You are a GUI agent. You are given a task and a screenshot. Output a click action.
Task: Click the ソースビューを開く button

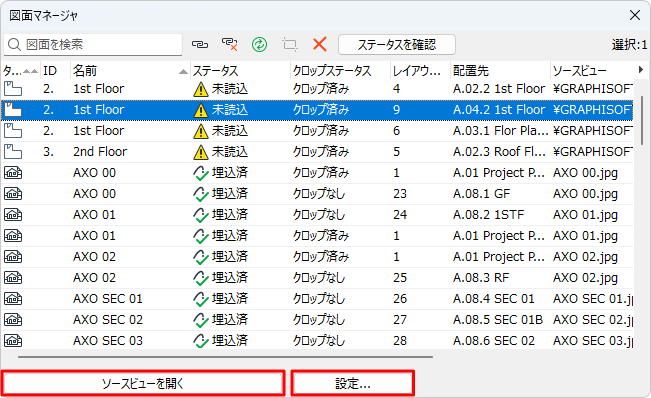pos(143,383)
